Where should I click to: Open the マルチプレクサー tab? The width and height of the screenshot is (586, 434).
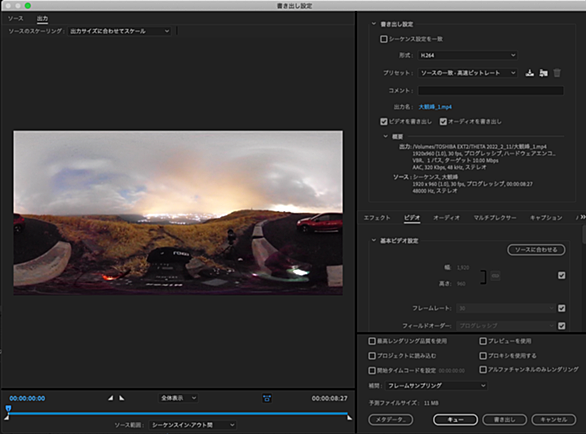(495, 218)
